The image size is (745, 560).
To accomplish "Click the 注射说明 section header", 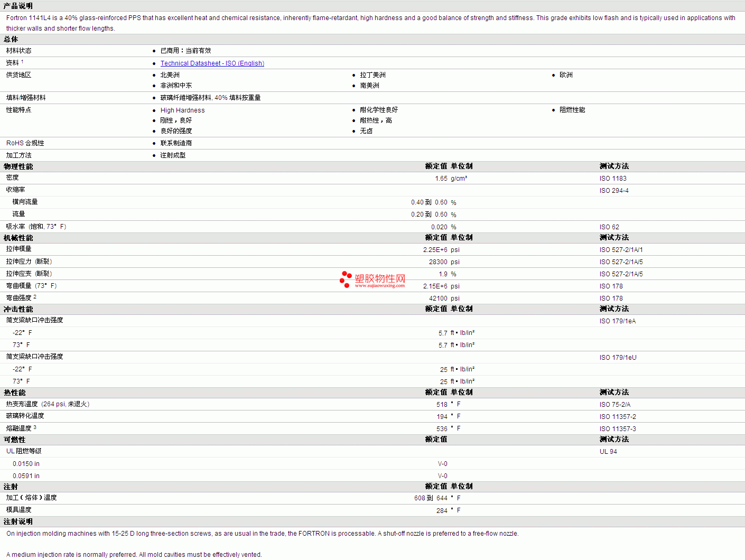I will coord(18,521).
